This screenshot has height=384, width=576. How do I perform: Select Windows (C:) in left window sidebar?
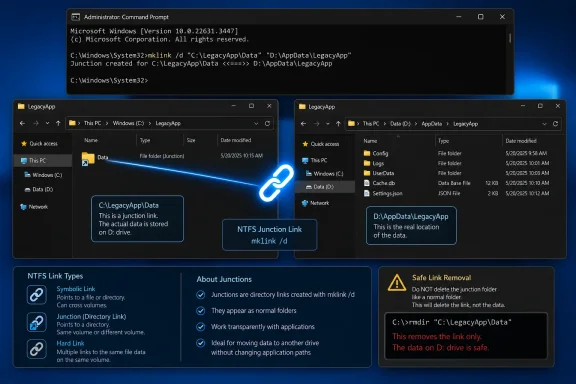pyautogui.click(x=43, y=175)
